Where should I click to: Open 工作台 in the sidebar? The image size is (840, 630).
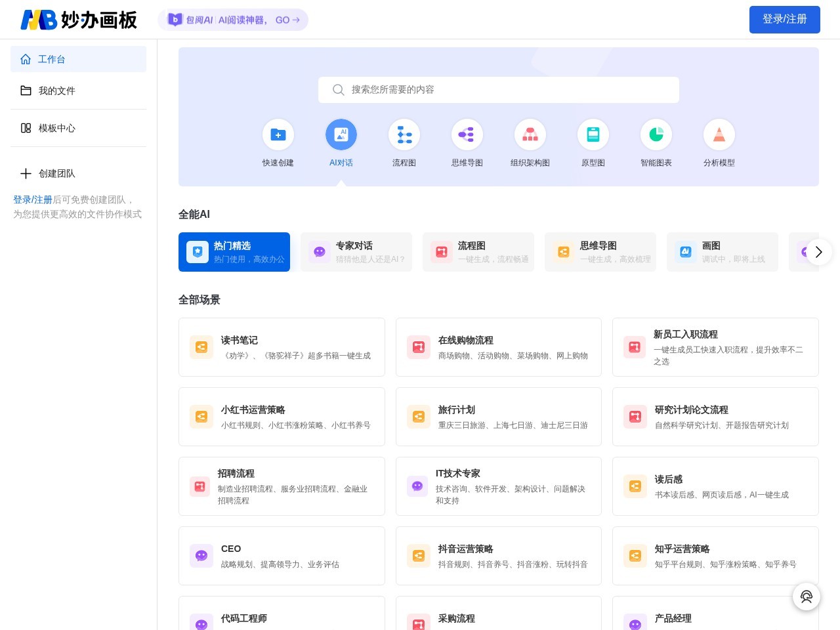point(79,59)
